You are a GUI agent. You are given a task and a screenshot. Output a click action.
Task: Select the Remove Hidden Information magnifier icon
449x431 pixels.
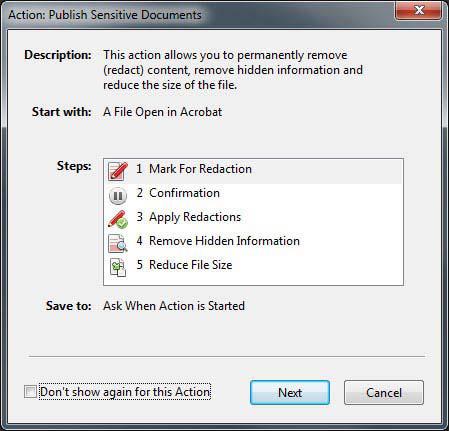coord(118,243)
